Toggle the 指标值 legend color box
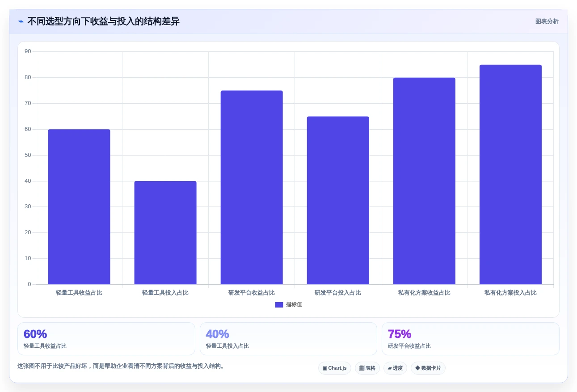Image resolution: width=577 pixels, height=392 pixels. tap(279, 305)
